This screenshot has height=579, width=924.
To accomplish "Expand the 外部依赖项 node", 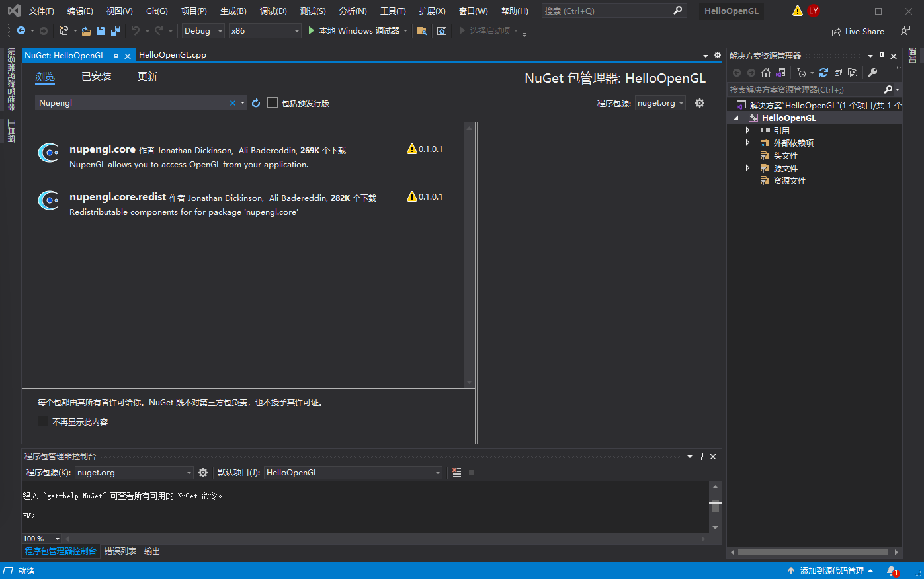I will [747, 143].
